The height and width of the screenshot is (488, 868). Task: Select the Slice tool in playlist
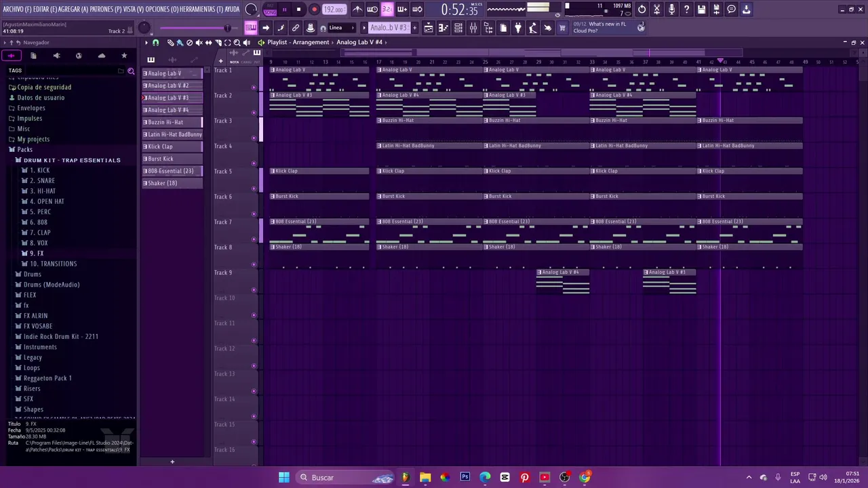218,43
